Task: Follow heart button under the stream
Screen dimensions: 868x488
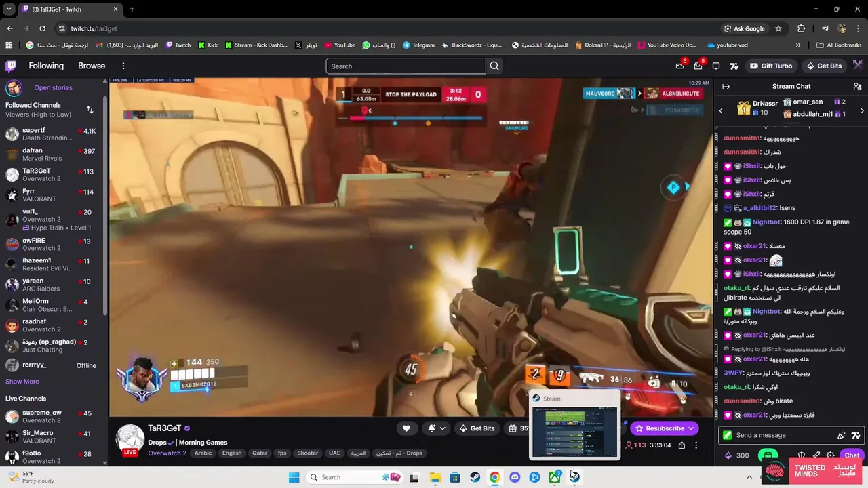Action: pos(406,428)
